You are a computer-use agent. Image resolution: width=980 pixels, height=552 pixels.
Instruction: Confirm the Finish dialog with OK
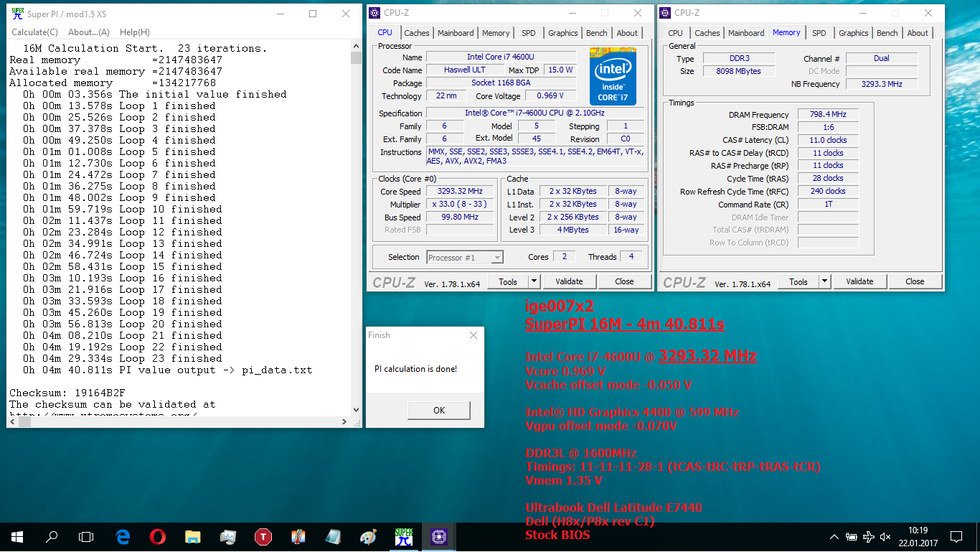coord(439,411)
